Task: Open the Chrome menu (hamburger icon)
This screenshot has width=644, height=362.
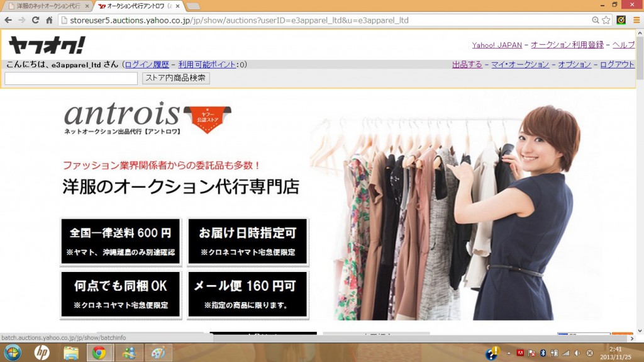Action: tap(636, 20)
